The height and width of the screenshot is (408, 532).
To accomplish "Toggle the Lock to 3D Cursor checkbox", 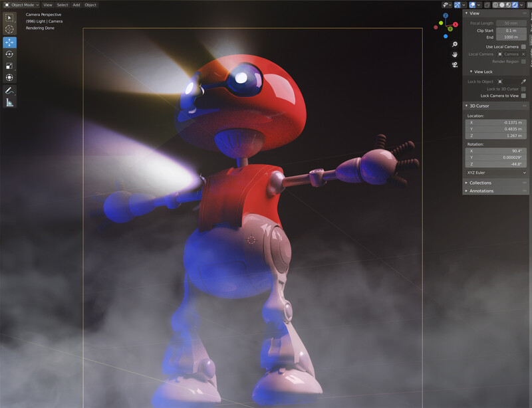I will [523, 89].
